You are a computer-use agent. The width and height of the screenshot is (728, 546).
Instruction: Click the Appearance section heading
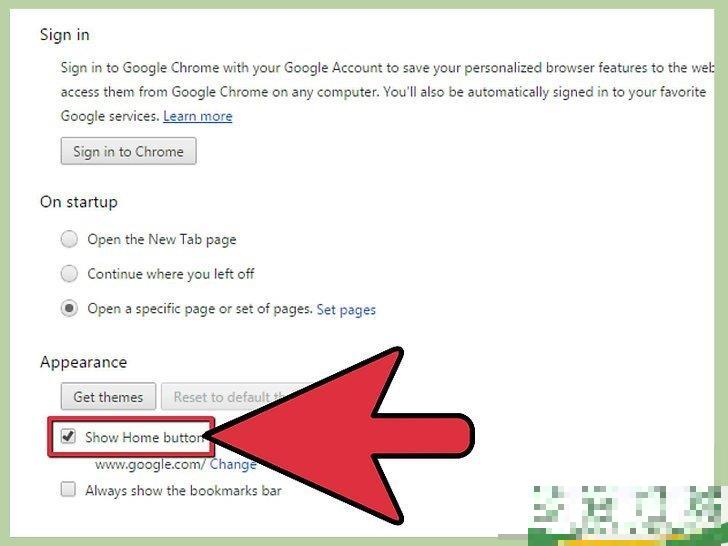(x=84, y=362)
